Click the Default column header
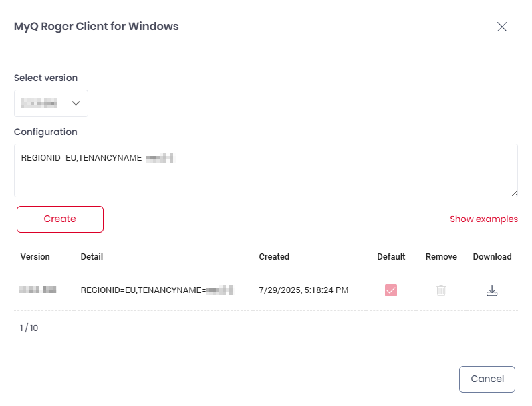 (x=391, y=257)
